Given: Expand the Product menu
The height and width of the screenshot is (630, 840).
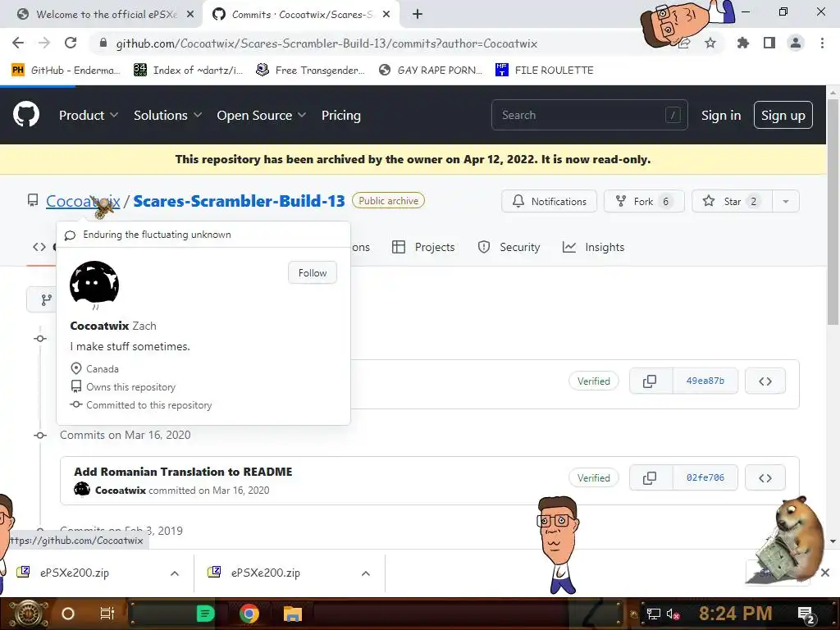Looking at the screenshot, I should [89, 115].
